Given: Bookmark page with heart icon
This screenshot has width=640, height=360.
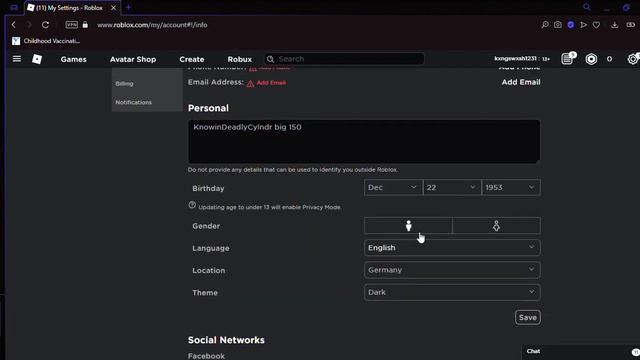Looking at the screenshot, I should tap(596, 25).
